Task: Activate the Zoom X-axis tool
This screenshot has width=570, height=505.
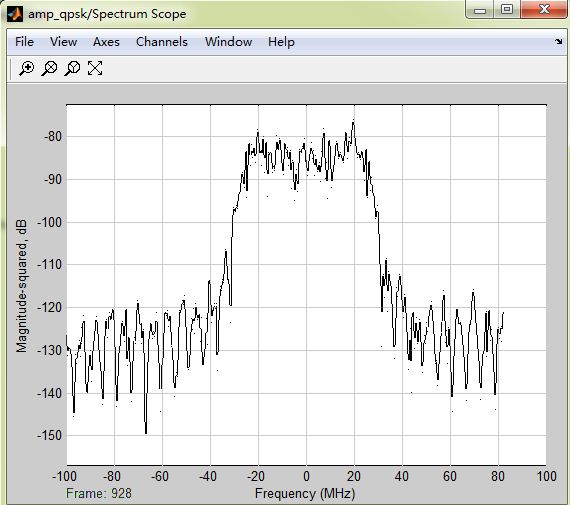Action: tap(49, 68)
